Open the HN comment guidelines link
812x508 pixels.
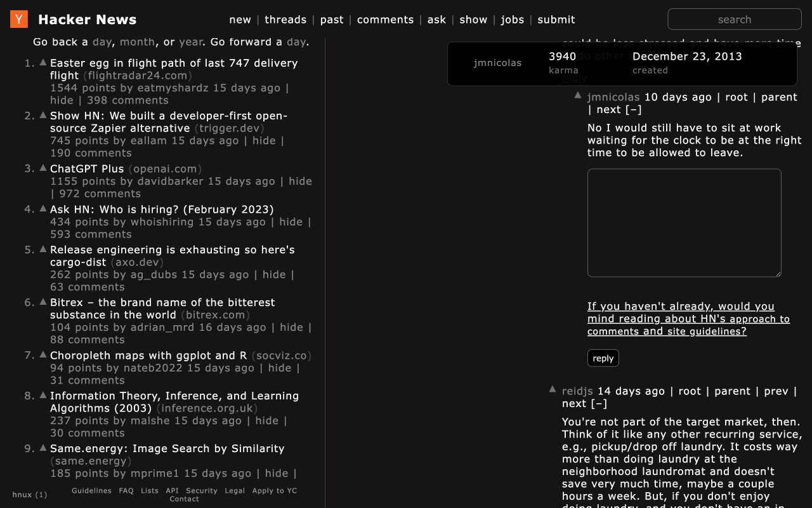(688, 318)
